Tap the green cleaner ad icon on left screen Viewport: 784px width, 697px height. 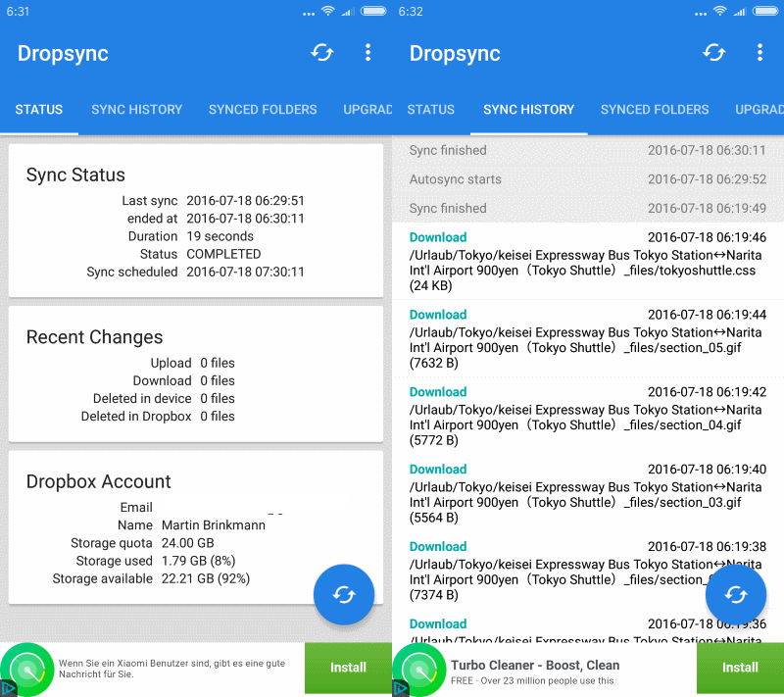[27, 670]
